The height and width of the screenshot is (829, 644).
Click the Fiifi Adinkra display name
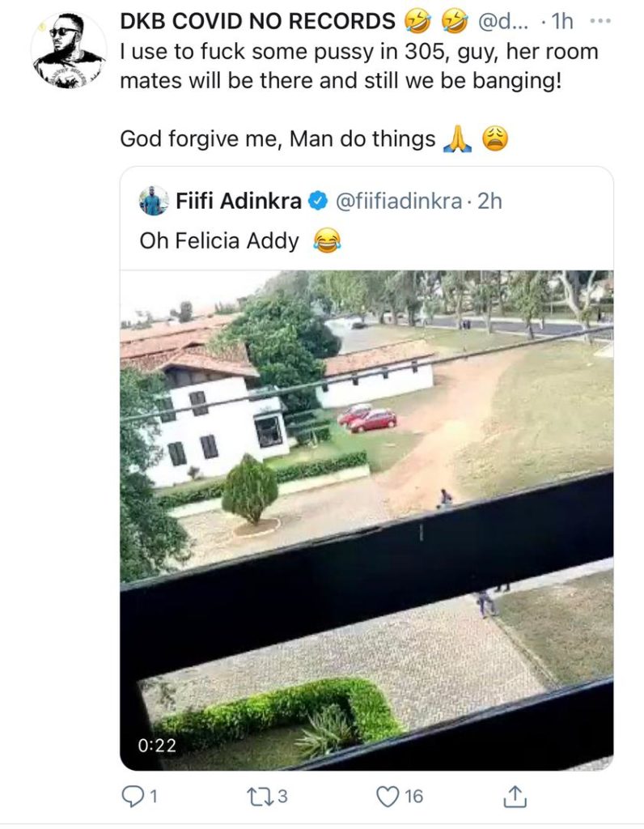[239, 202]
